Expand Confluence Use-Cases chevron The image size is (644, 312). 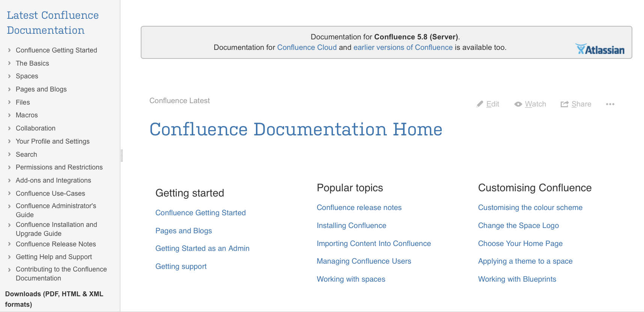tap(9, 193)
